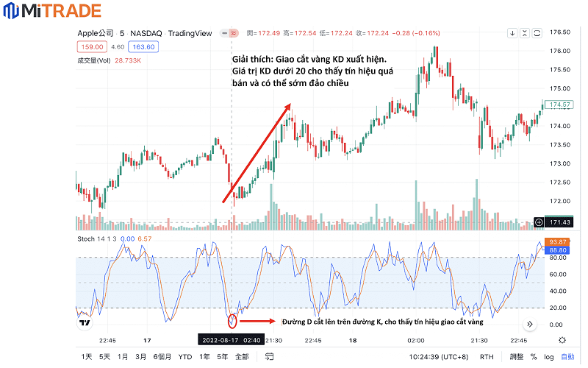Click the plus icon next to 171.43
The image size is (588, 368).
coord(539,222)
